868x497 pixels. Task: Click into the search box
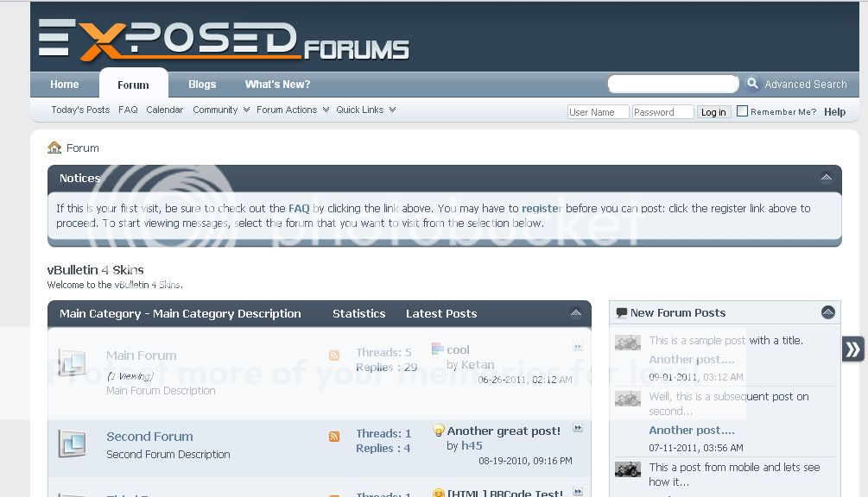click(x=673, y=84)
